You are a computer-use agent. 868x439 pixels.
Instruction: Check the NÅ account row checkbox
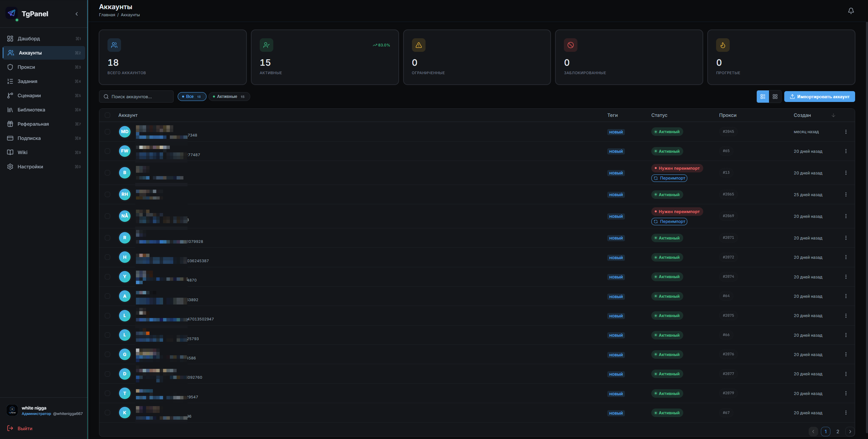[107, 216]
